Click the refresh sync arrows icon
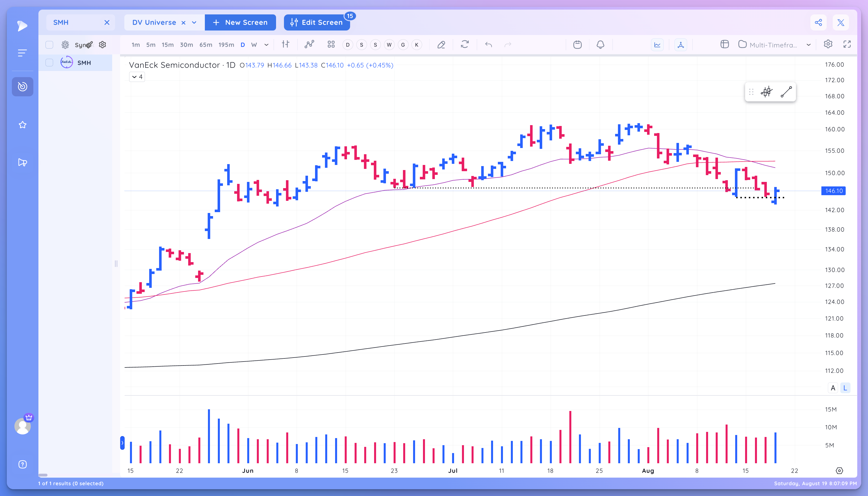Image resolution: width=868 pixels, height=496 pixels. click(465, 44)
